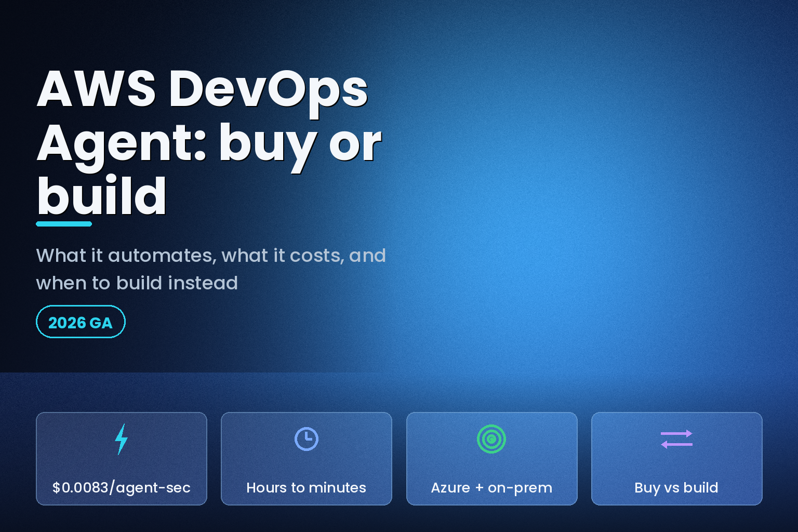Click the "Buy vs build" label
The width and height of the screenshot is (798, 532).
(x=676, y=488)
